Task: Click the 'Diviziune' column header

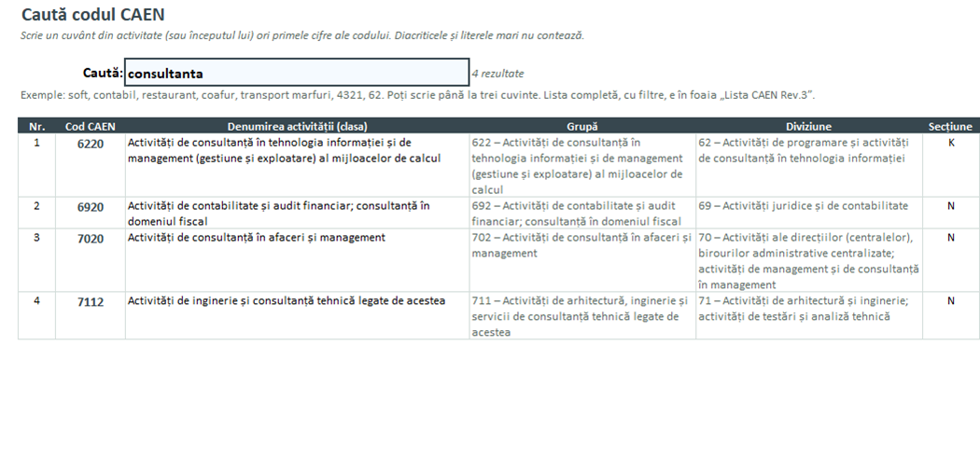Action: (x=809, y=126)
